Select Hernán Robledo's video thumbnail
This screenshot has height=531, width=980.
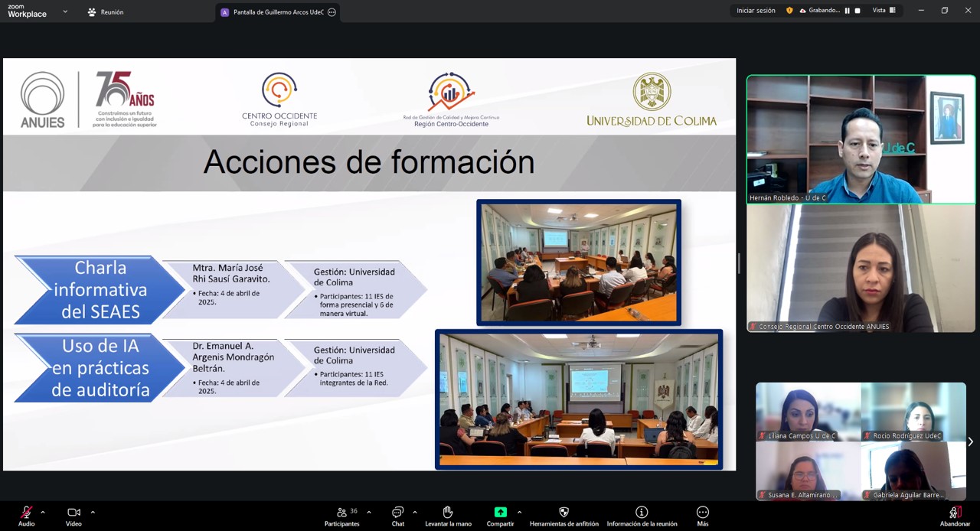(861, 139)
